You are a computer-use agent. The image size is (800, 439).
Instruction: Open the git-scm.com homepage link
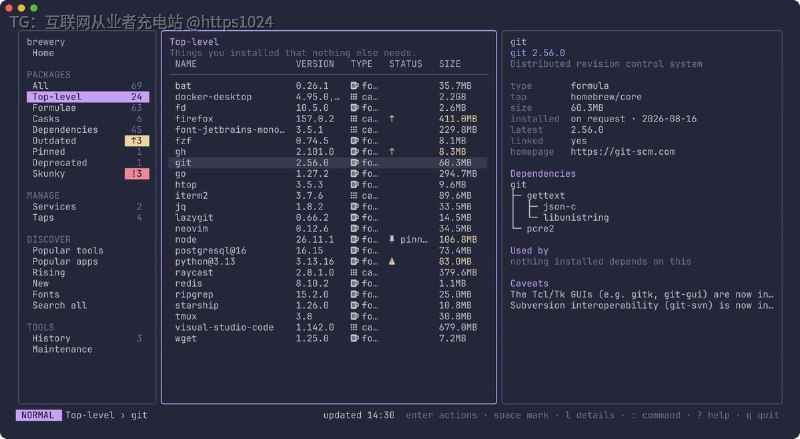[x=622, y=152]
